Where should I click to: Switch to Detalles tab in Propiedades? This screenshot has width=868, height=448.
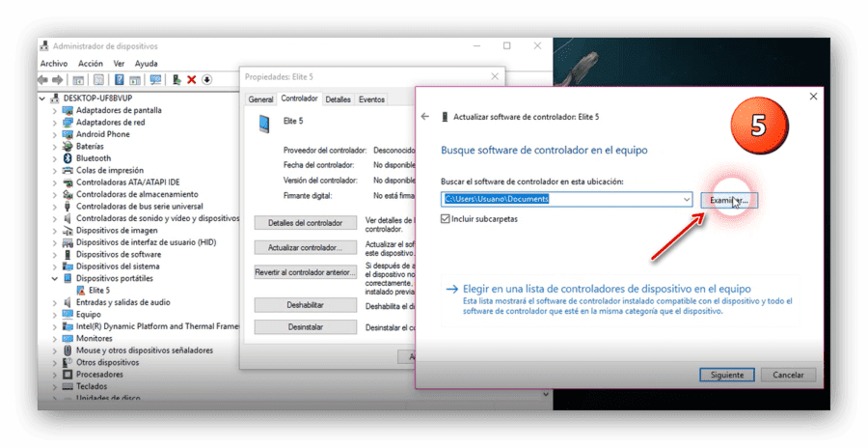pos(339,99)
